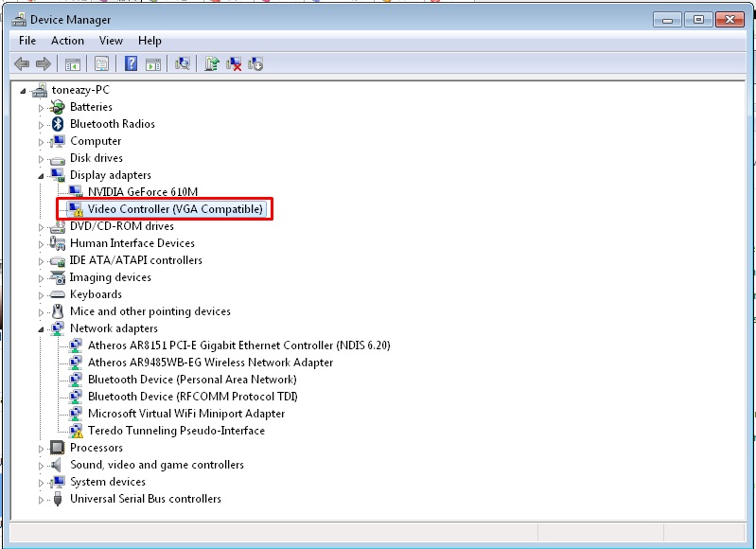Click the Disk drives category icon
Screen dimensions: 756x549
pos(58,159)
